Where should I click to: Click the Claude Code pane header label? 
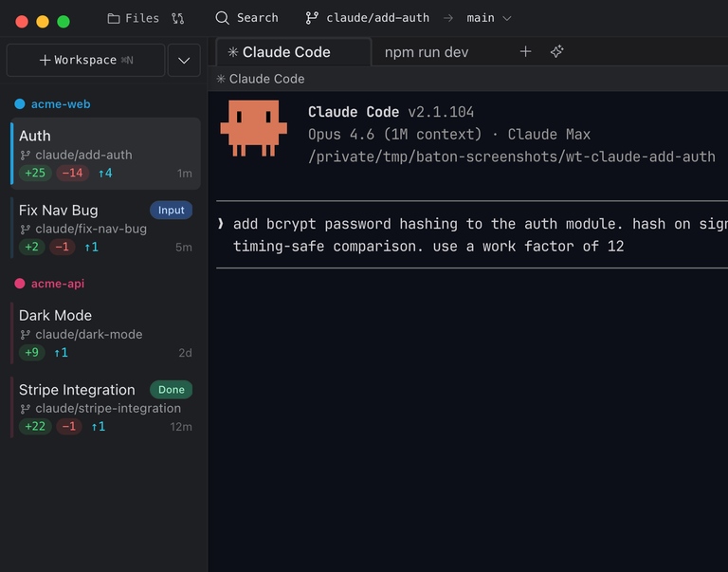[x=266, y=79]
